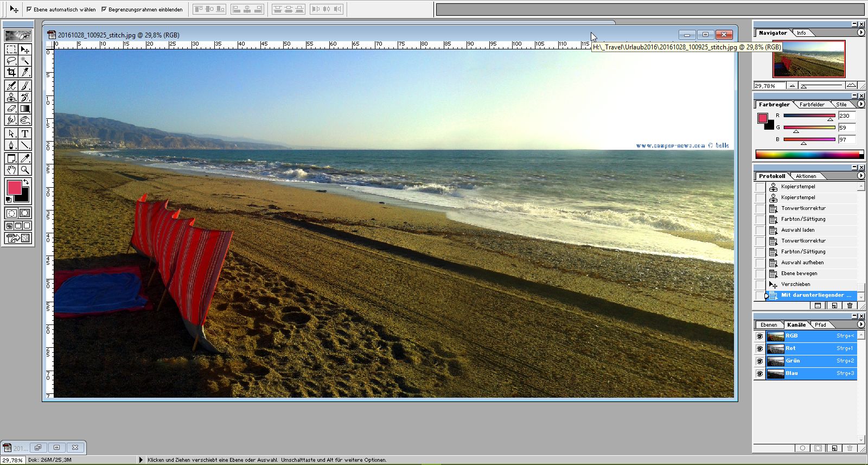The height and width of the screenshot is (465, 868).
Task: Open the Farbfelder tab
Action: 812,105
